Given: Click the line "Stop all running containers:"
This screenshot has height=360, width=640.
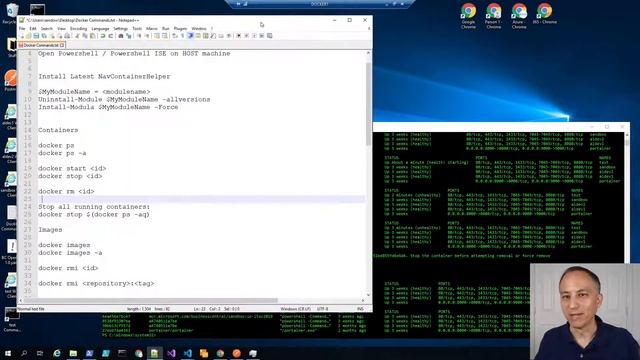Looking at the screenshot, I should pyautogui.click(x=94, y=207).
